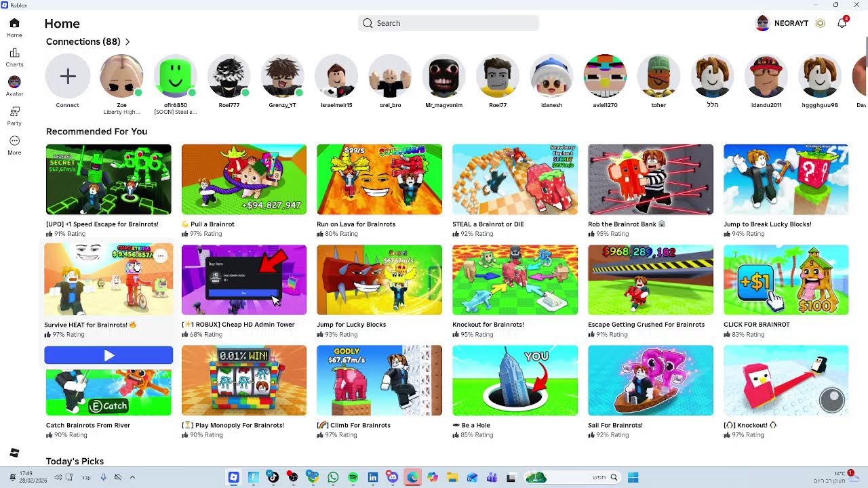The image size is (868, 488).
Task: Open idandu2011's avatar
Action: 766,77
